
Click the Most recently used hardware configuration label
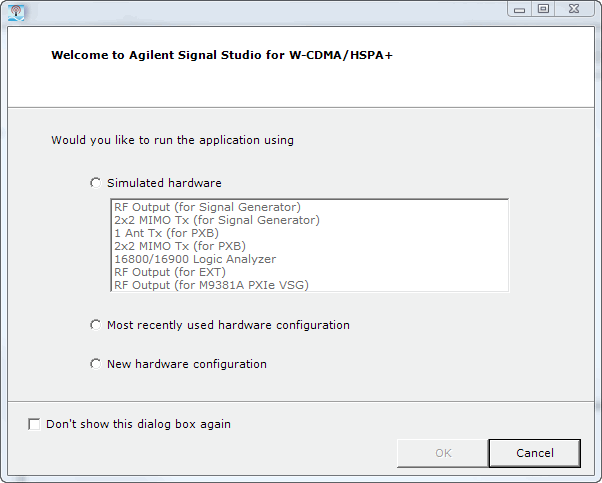228,325
